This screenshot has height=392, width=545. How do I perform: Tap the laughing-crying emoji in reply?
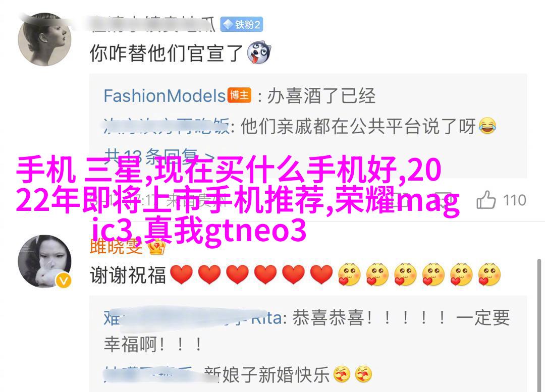(x=487, y=126)
